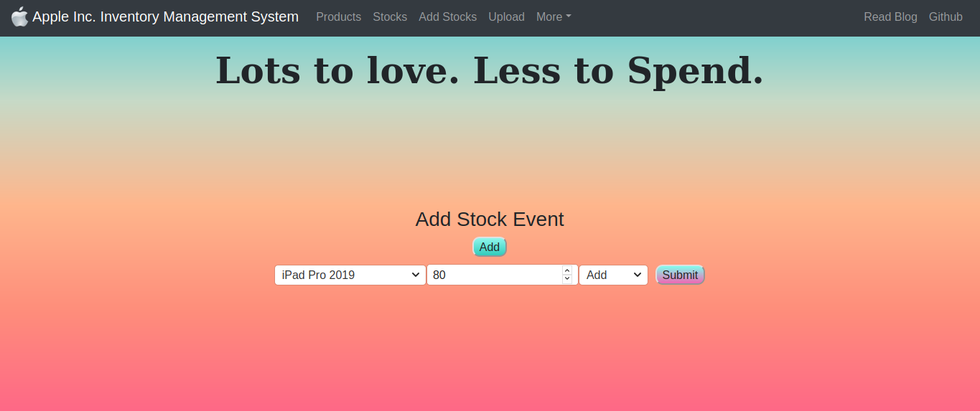Viewport: 980px width, 411px height.
Task: Go to the Products page
Action: pos(339,16)
